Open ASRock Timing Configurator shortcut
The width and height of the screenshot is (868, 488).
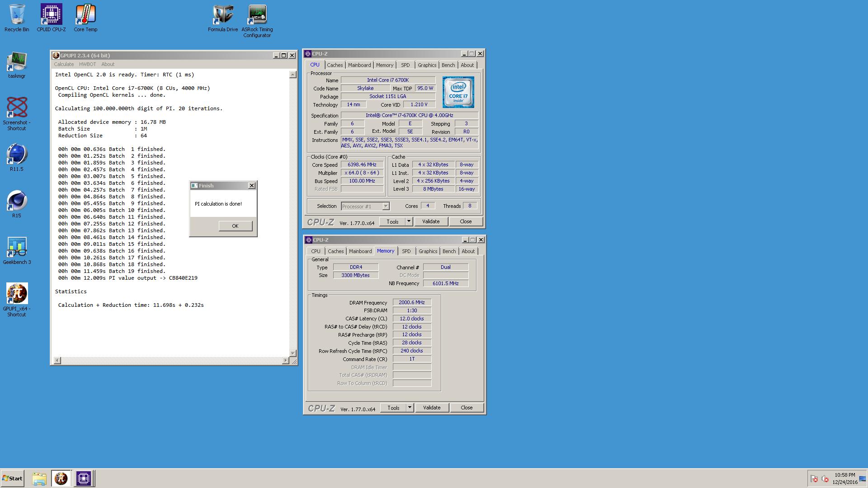[257, 21]
